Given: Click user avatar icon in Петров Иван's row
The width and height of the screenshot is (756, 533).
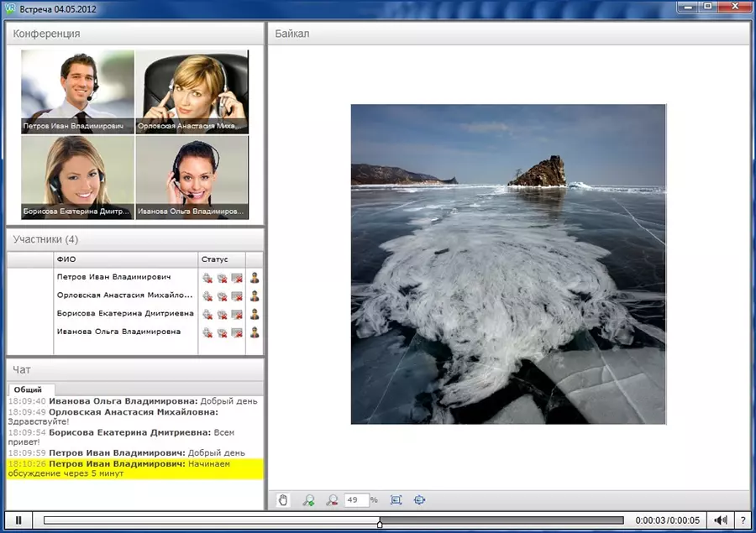Looking at the screenshot, I should [254, 278].
